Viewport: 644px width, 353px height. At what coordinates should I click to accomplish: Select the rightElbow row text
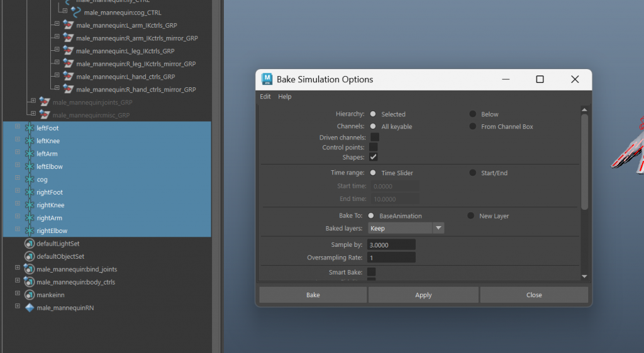click(x=52, y=231)
